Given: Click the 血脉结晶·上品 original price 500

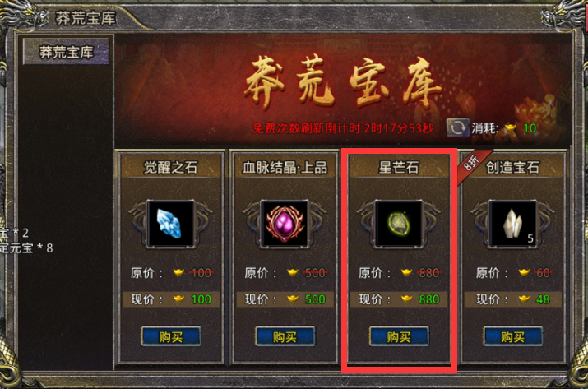Looking at the screenshot, I should pyautogui.click(x=315, y=273).
